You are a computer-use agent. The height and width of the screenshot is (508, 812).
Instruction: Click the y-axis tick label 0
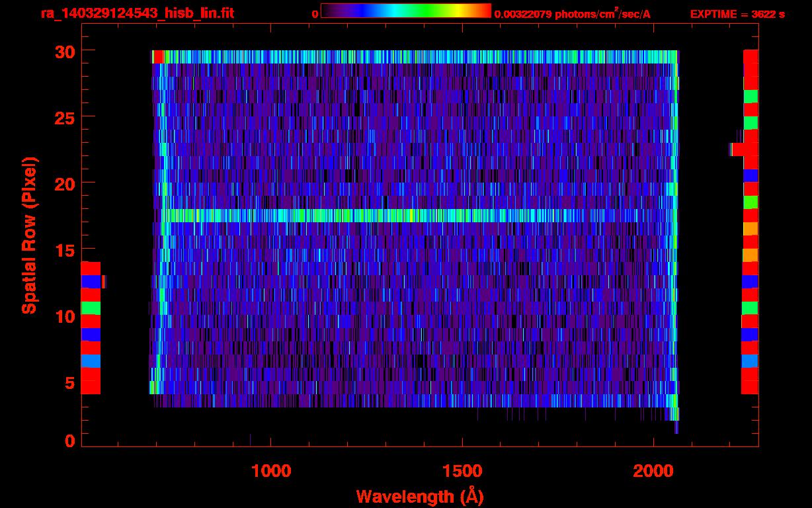[69, 441]
